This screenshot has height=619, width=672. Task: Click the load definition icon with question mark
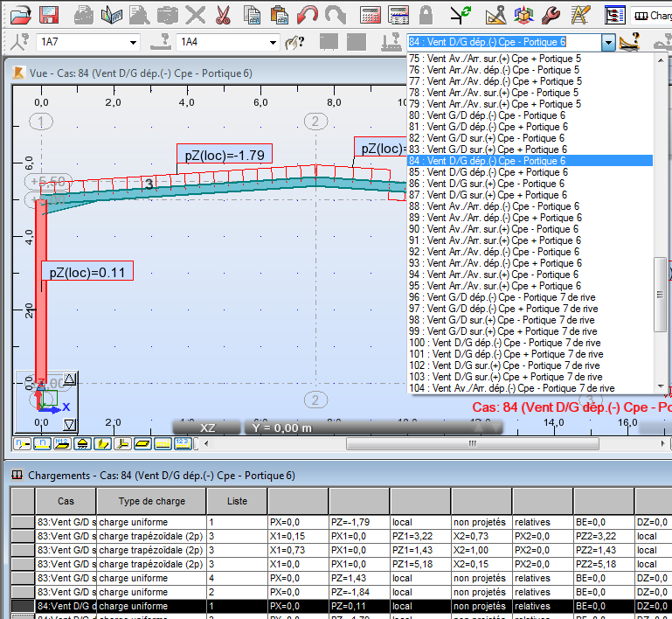[x=629, y=42]
